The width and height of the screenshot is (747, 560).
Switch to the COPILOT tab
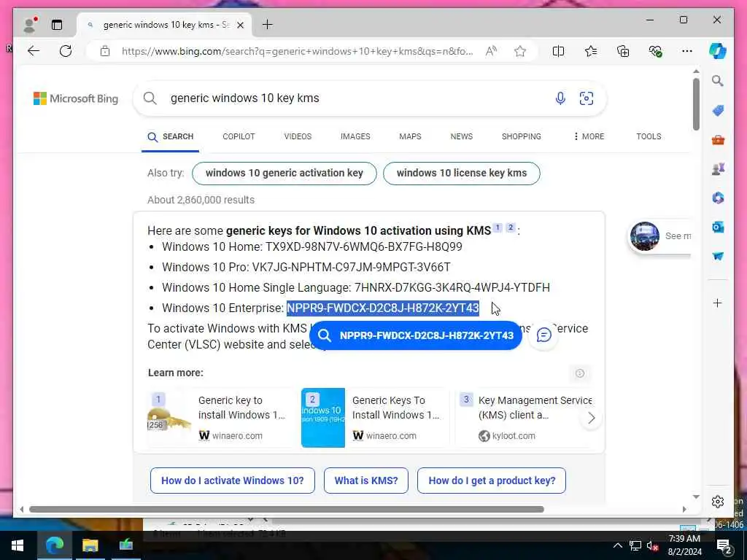pyautogui.click(x=239, y=136)
